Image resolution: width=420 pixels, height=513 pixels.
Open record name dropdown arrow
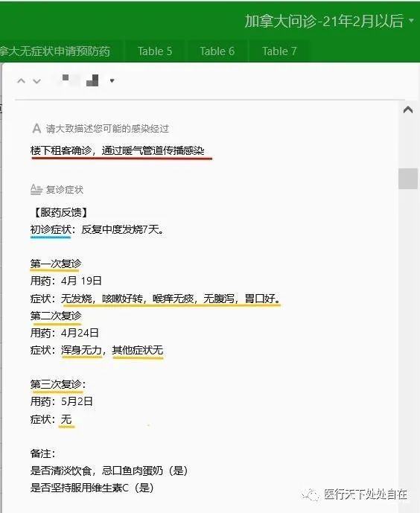coord(112,80)
